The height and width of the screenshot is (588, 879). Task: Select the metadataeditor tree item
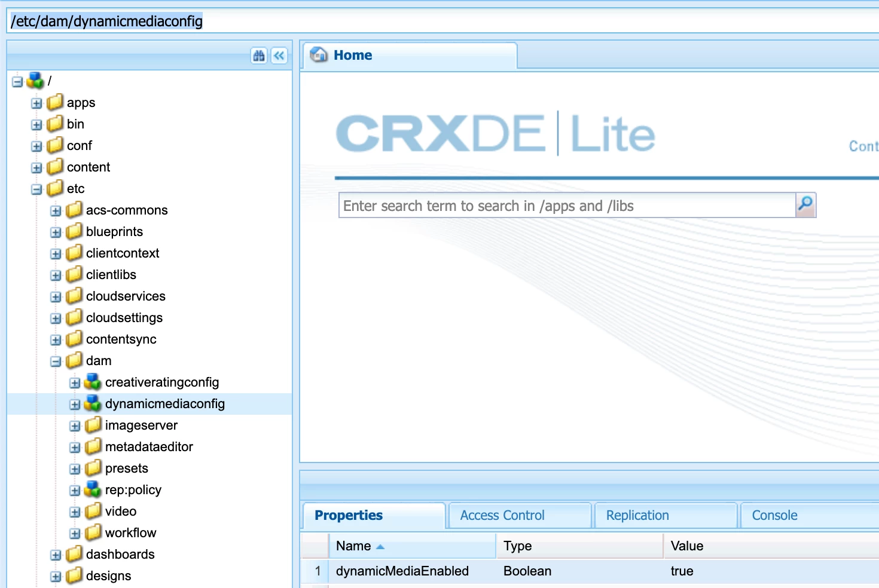149,446
